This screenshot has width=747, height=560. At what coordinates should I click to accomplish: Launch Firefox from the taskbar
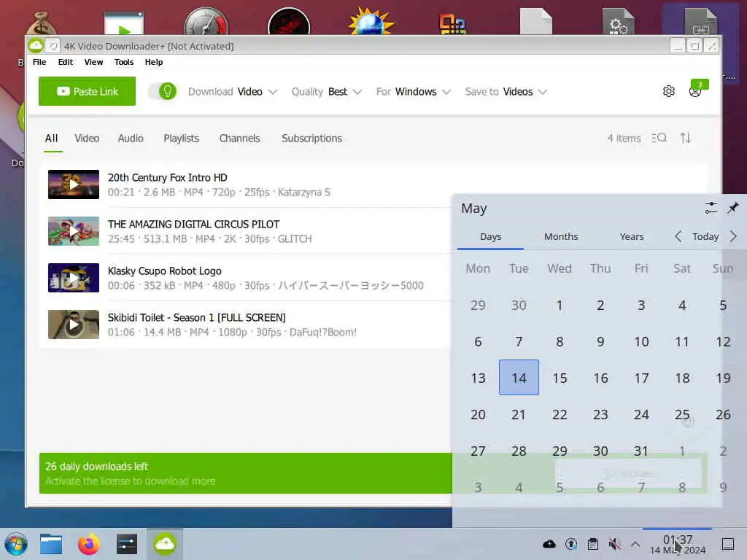pos(88,544)
